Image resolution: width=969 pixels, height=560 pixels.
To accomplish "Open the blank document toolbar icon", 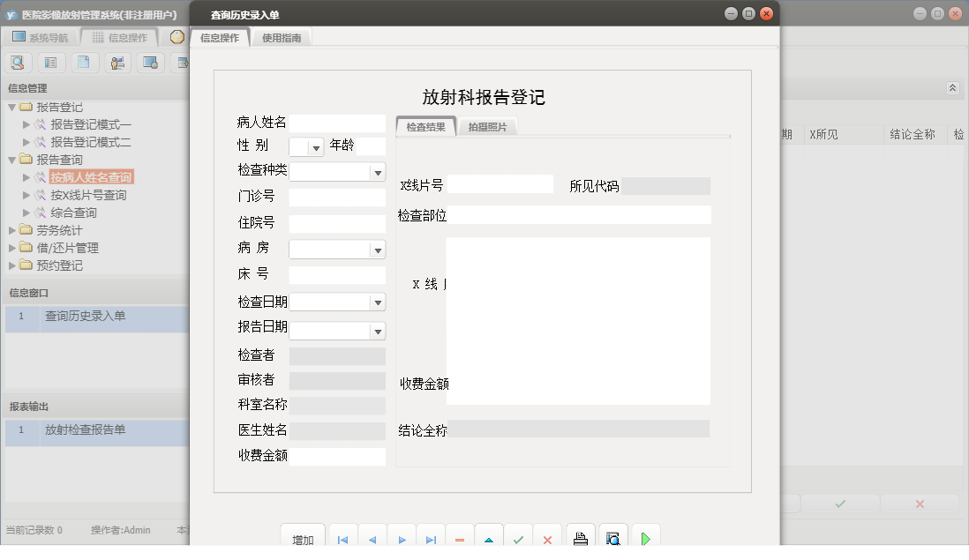I will pos(84,62).
